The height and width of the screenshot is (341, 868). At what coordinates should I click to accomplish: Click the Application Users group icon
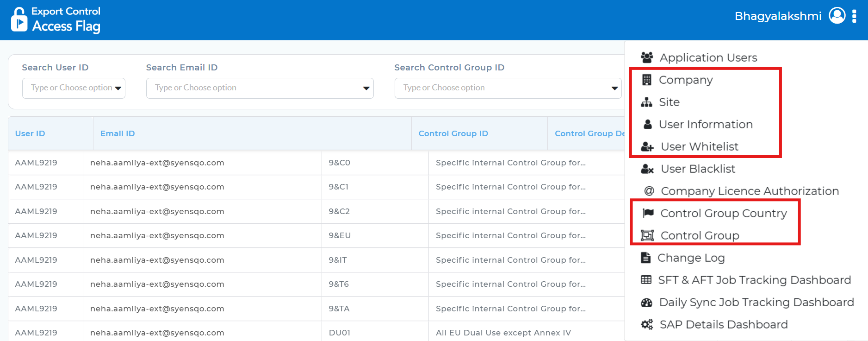(647, 57)
